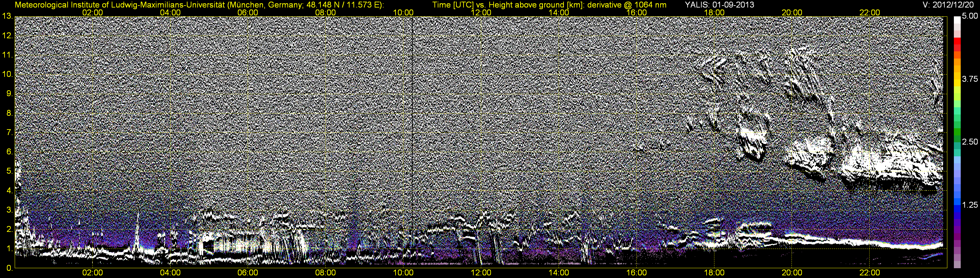980x278 pixels.
Task: Click the 22:00 label on upper time axis
Action: 870,12
